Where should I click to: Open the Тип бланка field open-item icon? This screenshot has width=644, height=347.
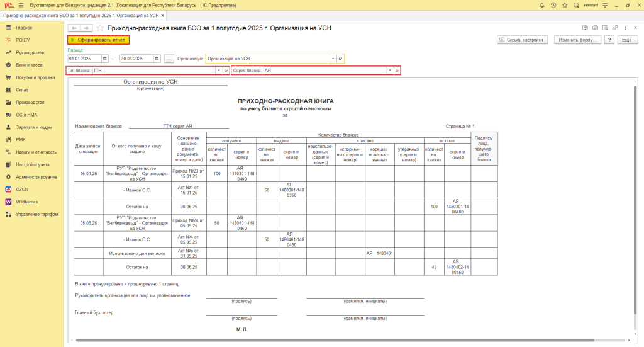tap(226, 71)
